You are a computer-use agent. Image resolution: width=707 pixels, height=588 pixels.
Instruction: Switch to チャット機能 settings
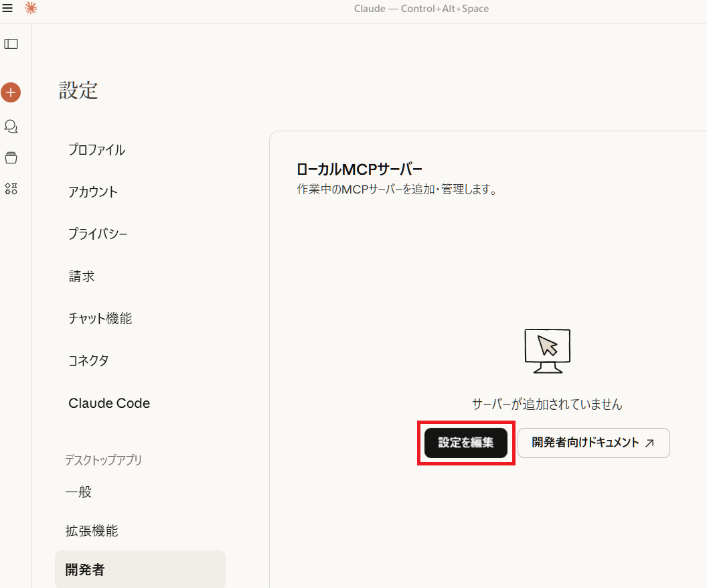[100, 319]
